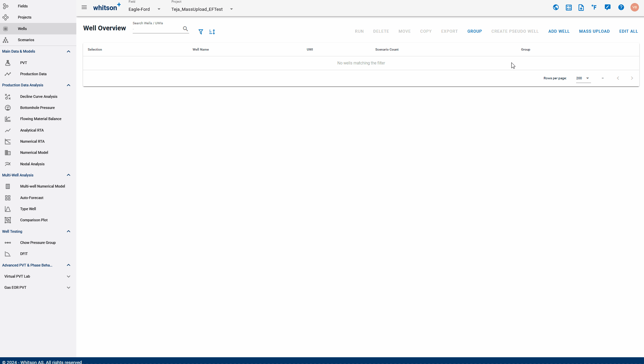
Task: Open the Field Eagle-Ford dropdown
Action: [x=145, y=9]
